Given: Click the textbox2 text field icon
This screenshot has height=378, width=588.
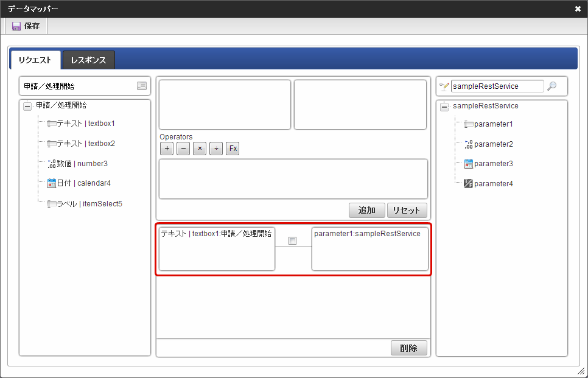Looking at the screenshot, I should point(52,144).
